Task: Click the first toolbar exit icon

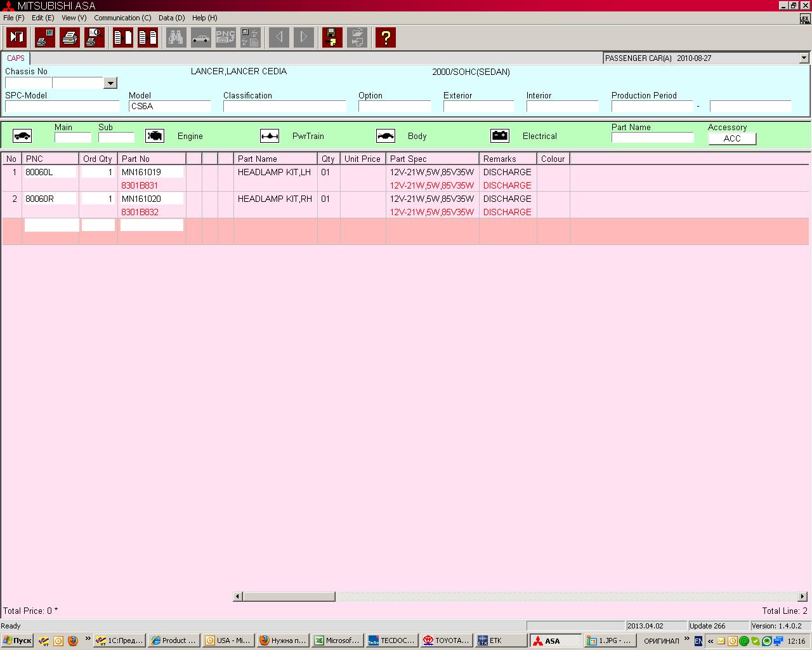Action: point(16,37)
